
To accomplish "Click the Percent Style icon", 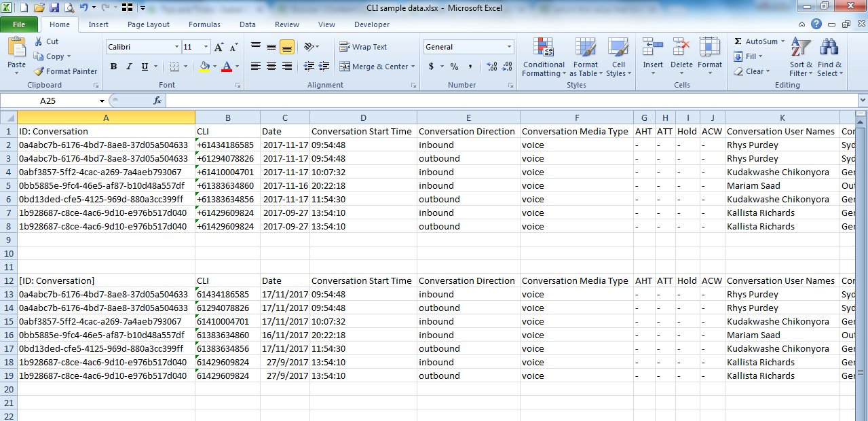I will (x=454, y=67).
